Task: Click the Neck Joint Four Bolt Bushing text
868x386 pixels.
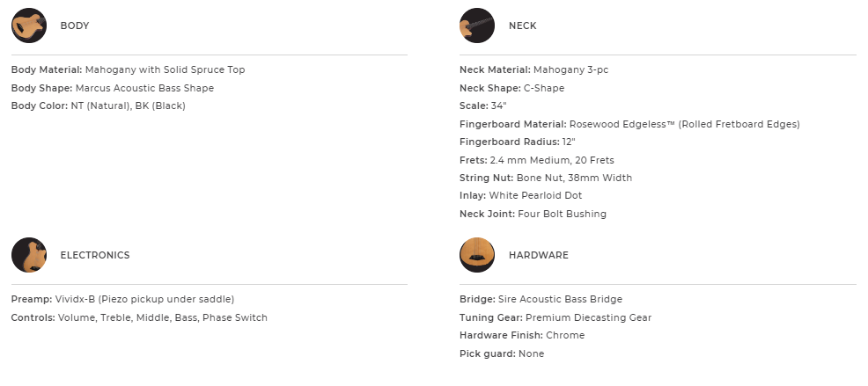Action: 533,214
